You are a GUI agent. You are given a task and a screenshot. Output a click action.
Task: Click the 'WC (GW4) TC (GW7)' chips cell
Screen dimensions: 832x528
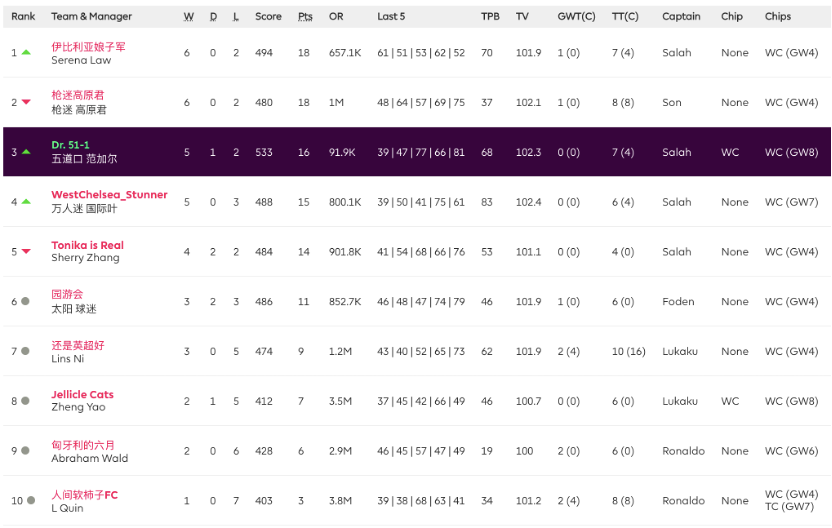coord(791,500)
